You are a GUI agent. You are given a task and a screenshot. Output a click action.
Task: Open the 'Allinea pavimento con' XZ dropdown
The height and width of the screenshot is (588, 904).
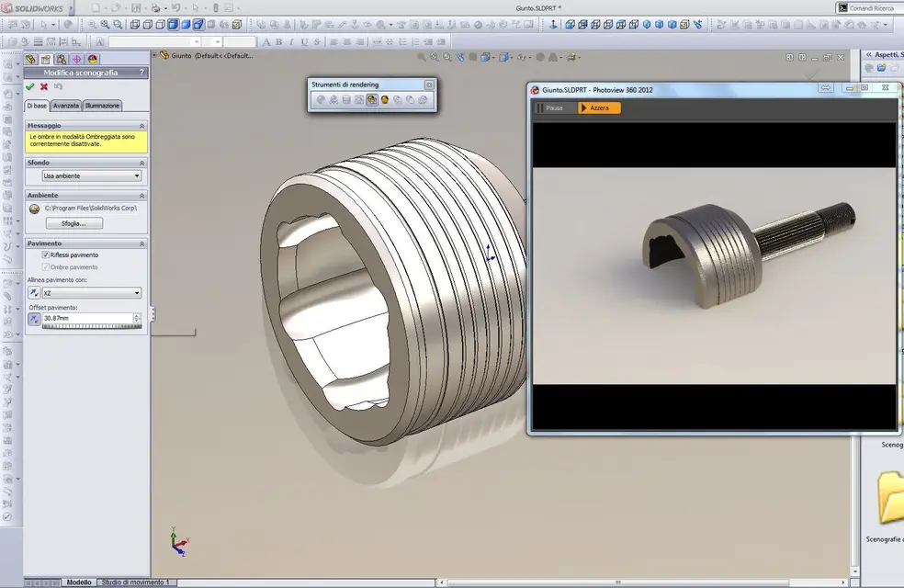click(92, 293)
